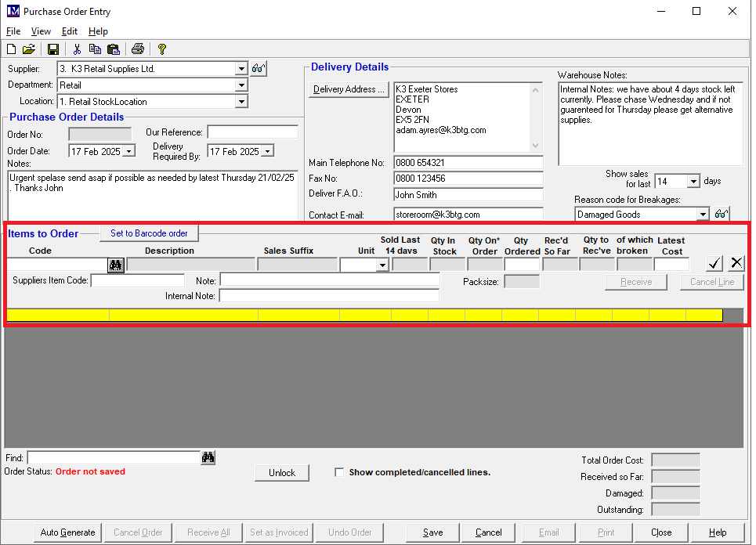Open the Edit menu
Viewport: 756px width, 545px height.
point(70,31)
